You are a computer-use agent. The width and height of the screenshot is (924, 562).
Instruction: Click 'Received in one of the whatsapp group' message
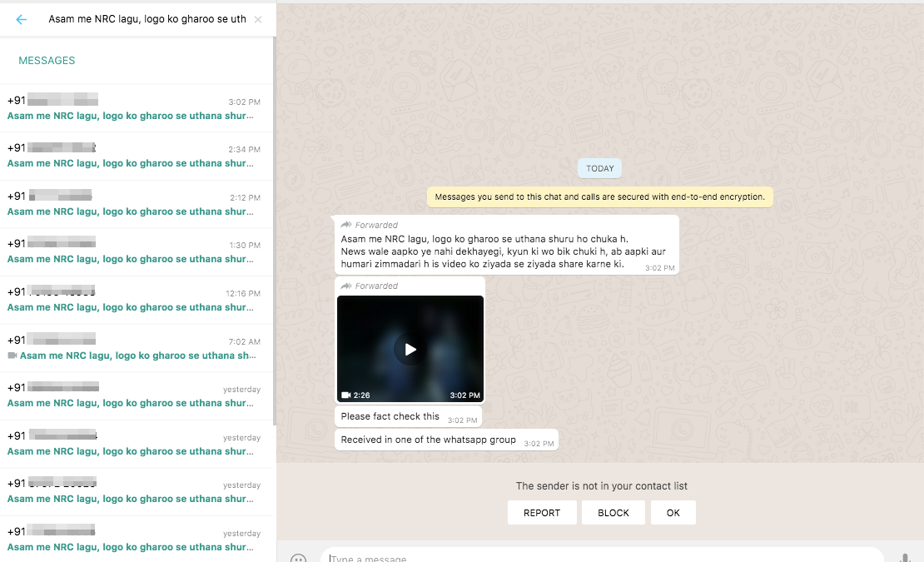pos(447,440)
